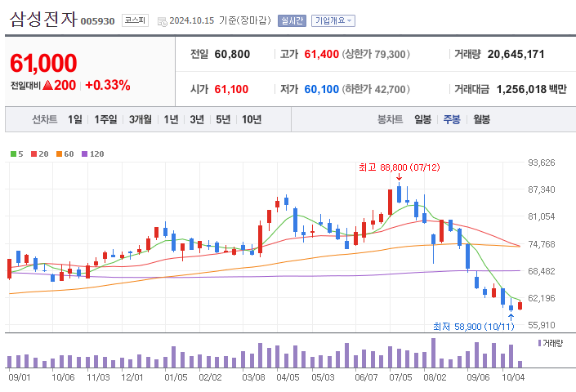Select the 주봉 weekly candle chart
576x392 pixels.
coord(452,119)
